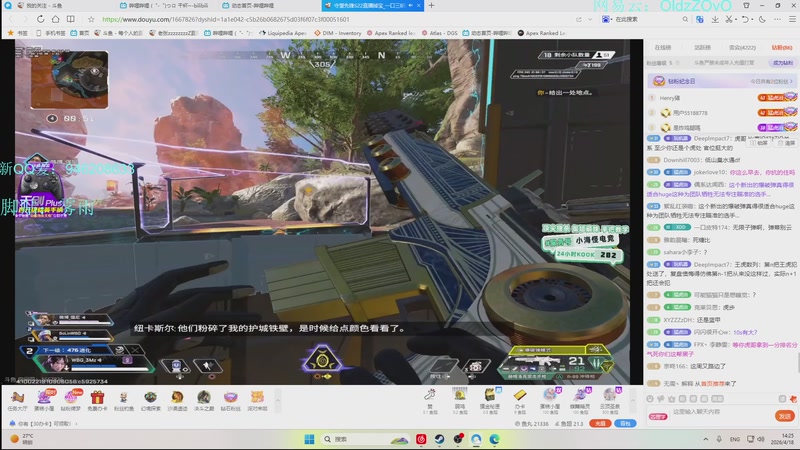Collapse the activity icon strip

(x=278, y=401)
